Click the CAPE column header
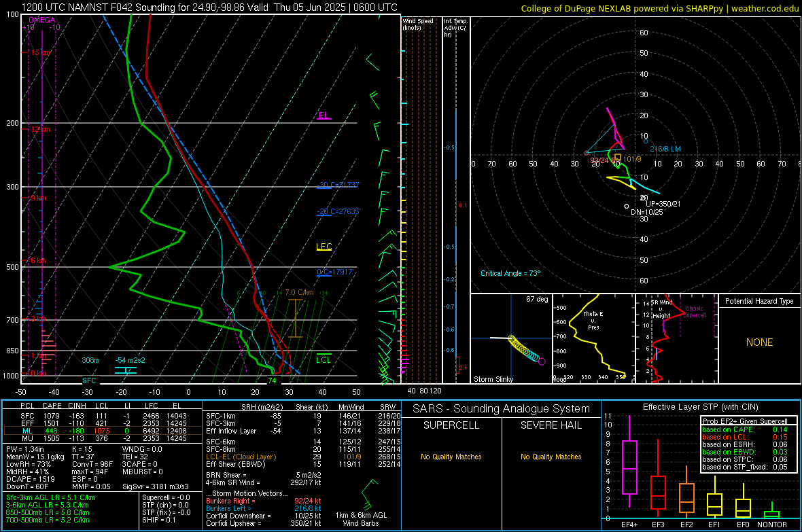The height and width of the screenshot is (532, 802). [52, 406]
